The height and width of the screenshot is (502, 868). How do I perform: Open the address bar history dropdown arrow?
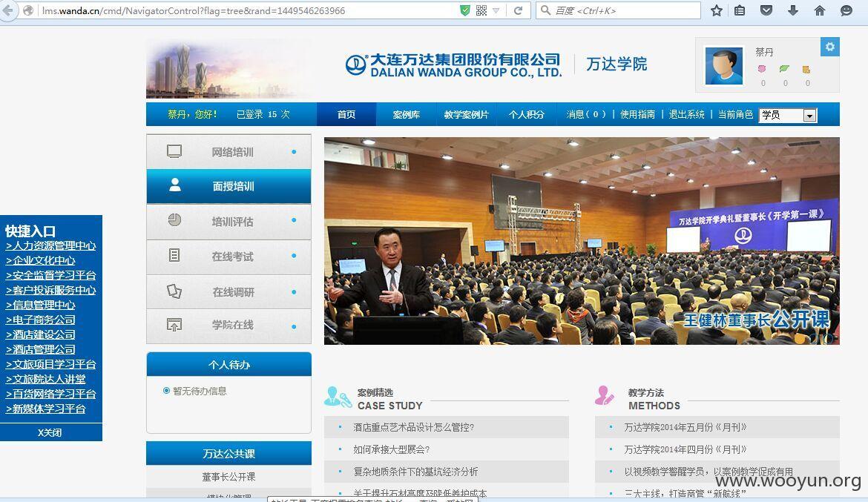click(x=496, y=10)
